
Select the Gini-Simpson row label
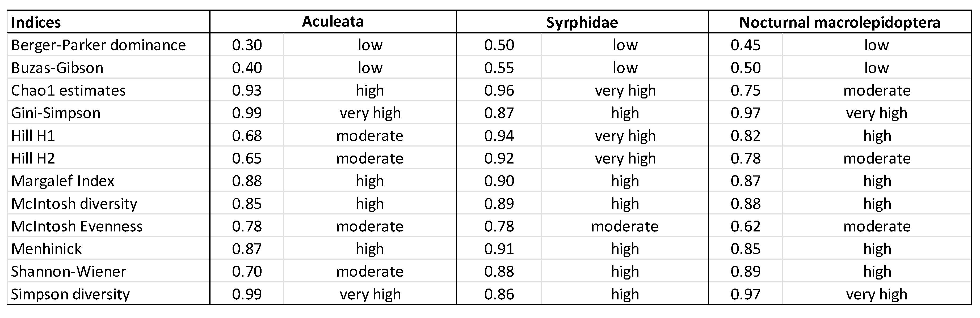tap(56, 113)
